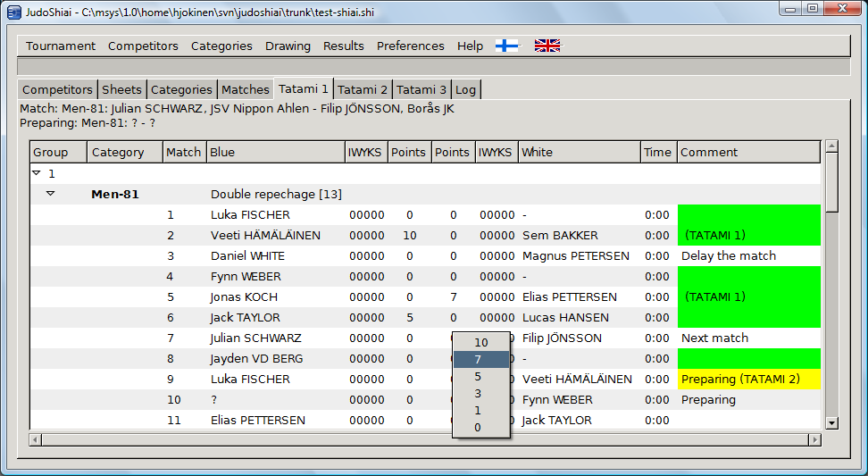Go to the Log tab
868x476 pixels.
click(x=466, y=89)
